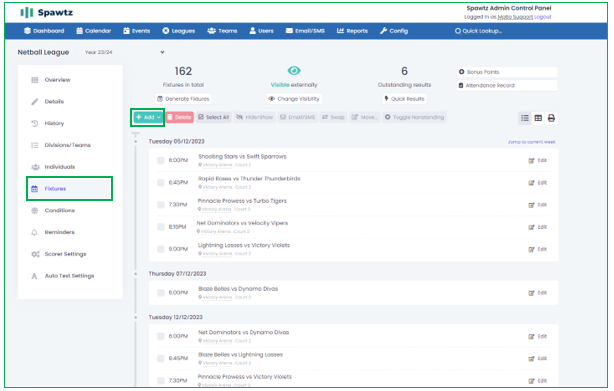The width and height of the screenshot is (614, 391).
Task: Open Bonus Points
Action: (507, 72)
